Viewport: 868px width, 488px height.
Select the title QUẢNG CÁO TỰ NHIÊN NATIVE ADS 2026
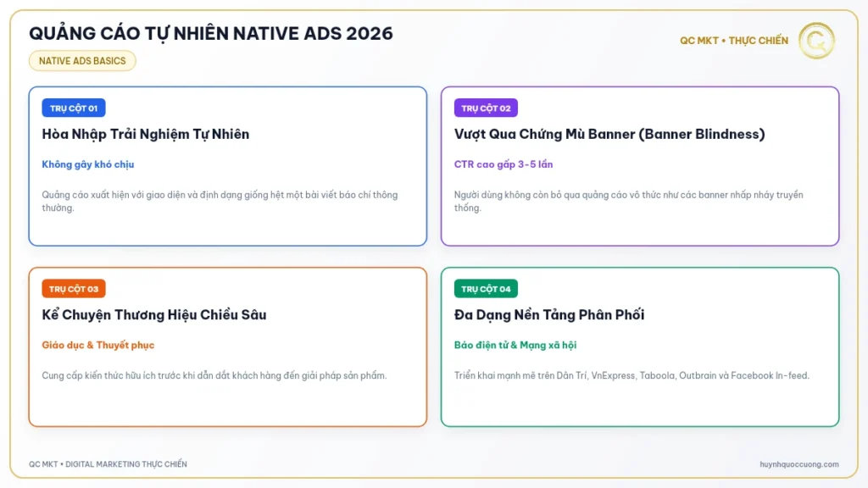[x=211, y=33]
